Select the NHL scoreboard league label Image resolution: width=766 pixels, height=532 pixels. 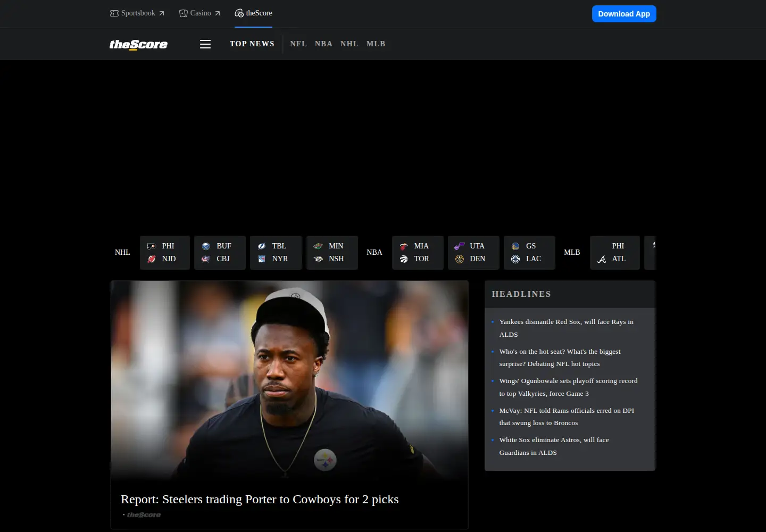pos(122,253)
